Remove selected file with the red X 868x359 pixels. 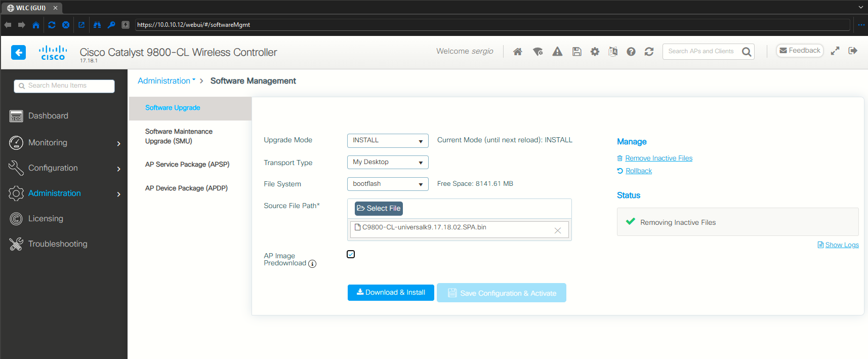(x=558, y=230)
